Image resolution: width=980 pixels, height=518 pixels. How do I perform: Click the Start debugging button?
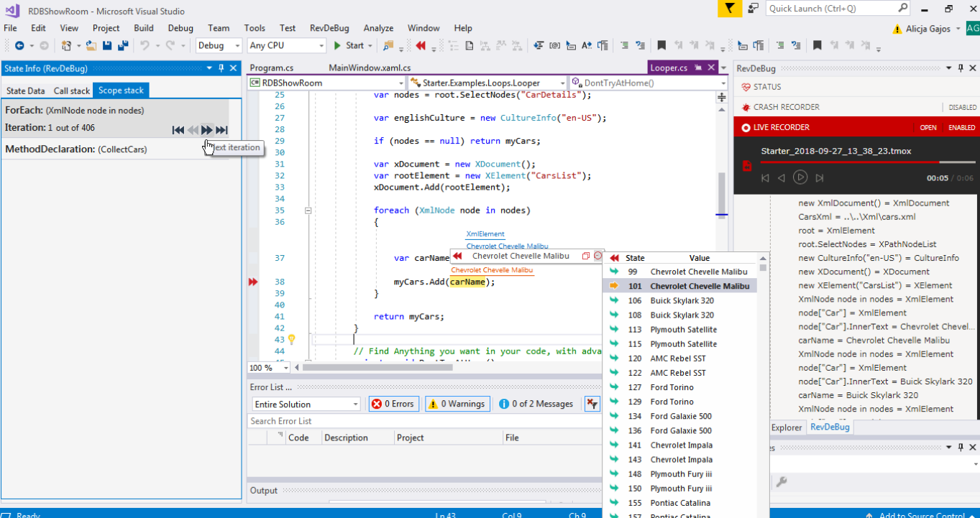point(349,45)
